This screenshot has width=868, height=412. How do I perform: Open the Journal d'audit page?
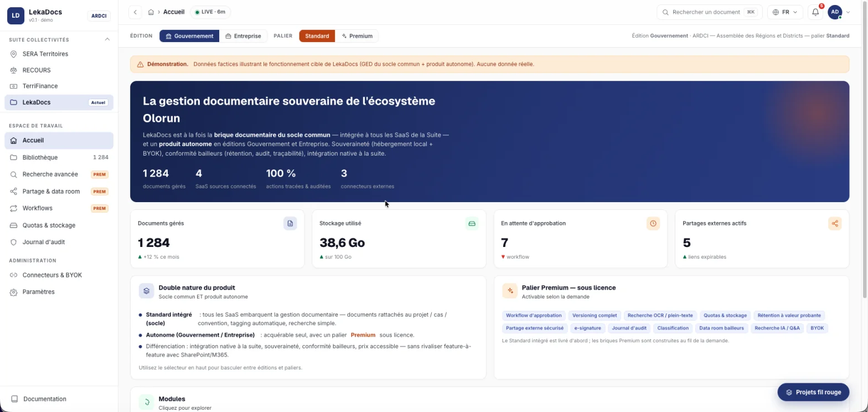59,243
